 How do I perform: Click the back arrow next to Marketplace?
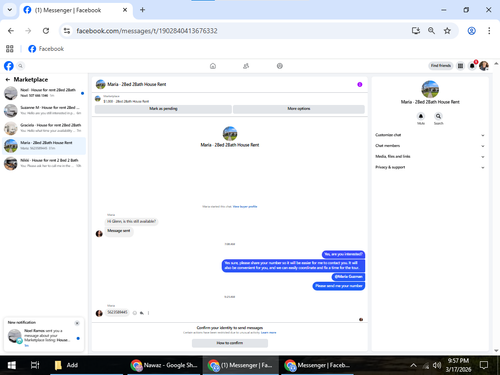point(8,80)
